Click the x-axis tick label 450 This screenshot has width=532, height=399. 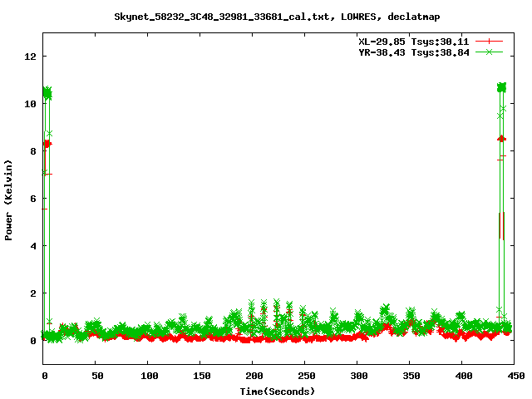pyautogui.click(x=516, y=376)
